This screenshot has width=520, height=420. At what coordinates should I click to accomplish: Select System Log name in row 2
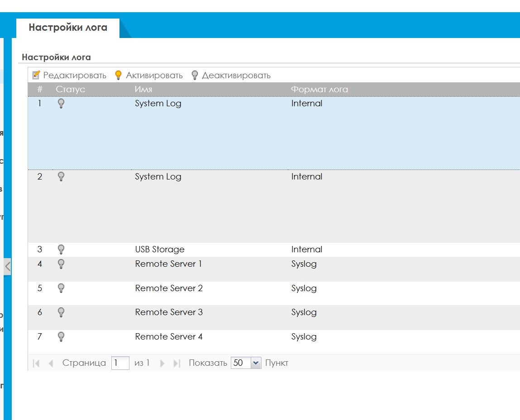[x=158, y=177]
